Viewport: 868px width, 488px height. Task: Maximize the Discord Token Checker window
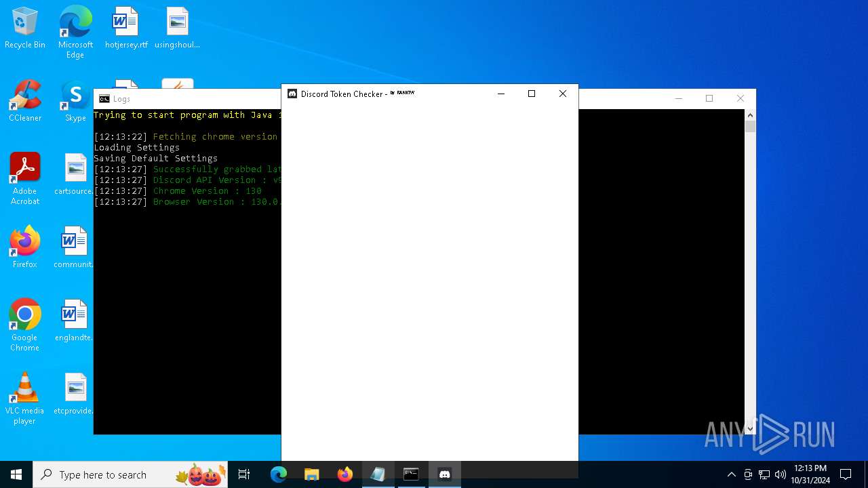coord(532,94)
